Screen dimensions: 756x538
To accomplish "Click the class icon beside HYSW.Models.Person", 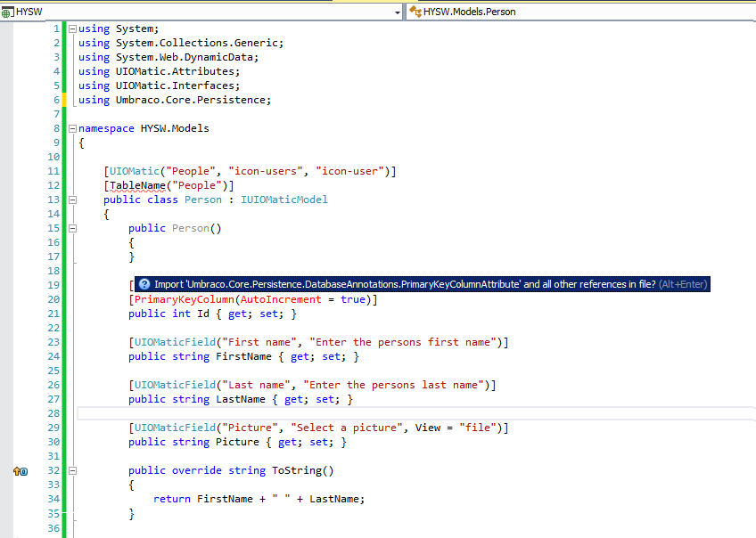I will [x=415, y=12].
